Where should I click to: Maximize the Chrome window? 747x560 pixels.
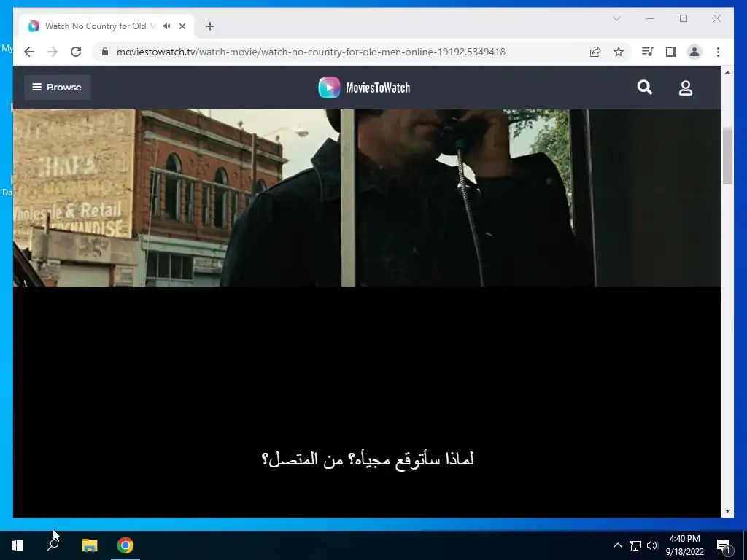coord(684,18)
